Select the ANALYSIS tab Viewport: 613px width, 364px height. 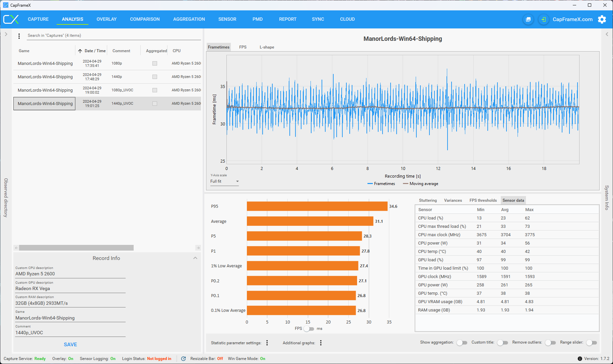[73, 19]
